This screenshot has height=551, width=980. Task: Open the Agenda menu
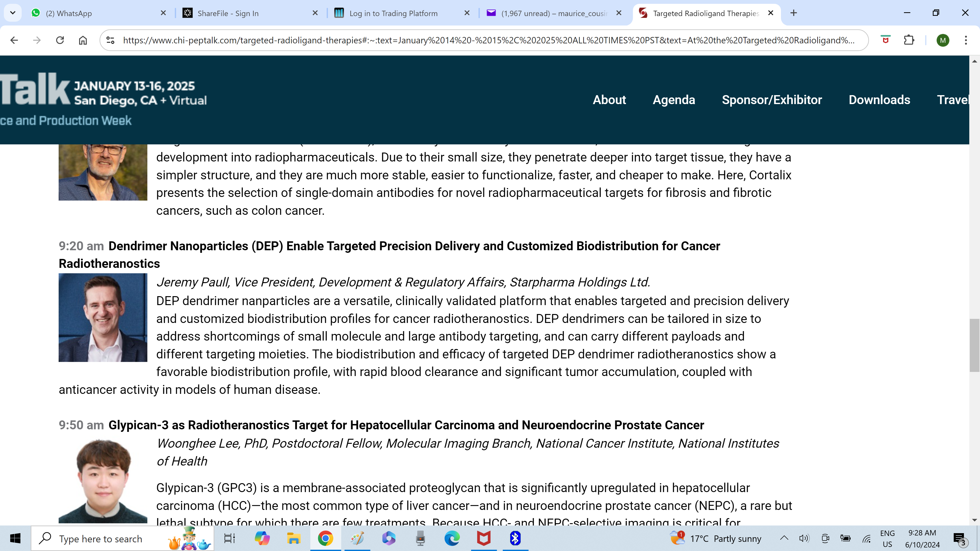(674, 100)
